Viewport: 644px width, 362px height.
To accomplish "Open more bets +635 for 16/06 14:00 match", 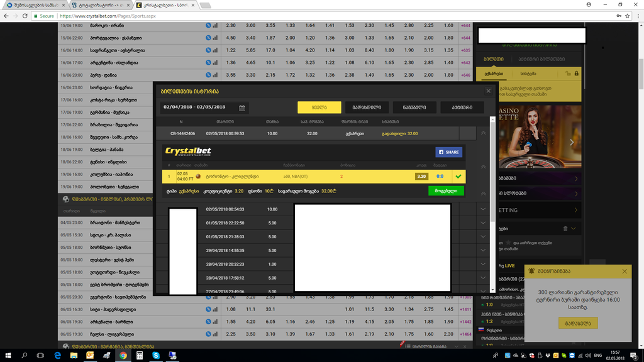I will (466, 50).
